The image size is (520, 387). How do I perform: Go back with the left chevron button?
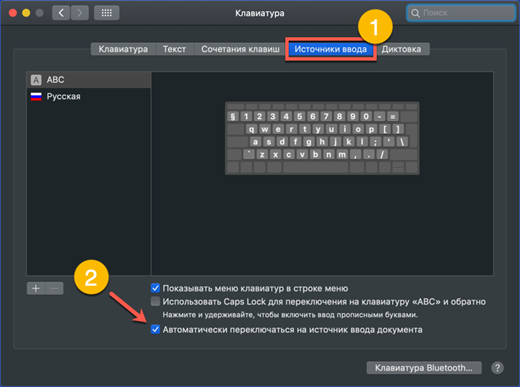click(61, 13)
